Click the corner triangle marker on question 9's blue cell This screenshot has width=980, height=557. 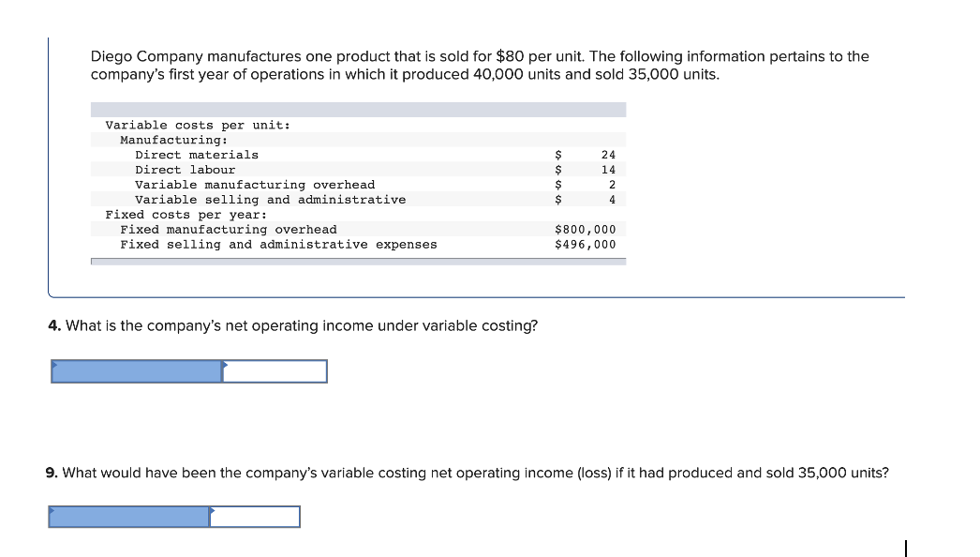[x=52, y=511]
